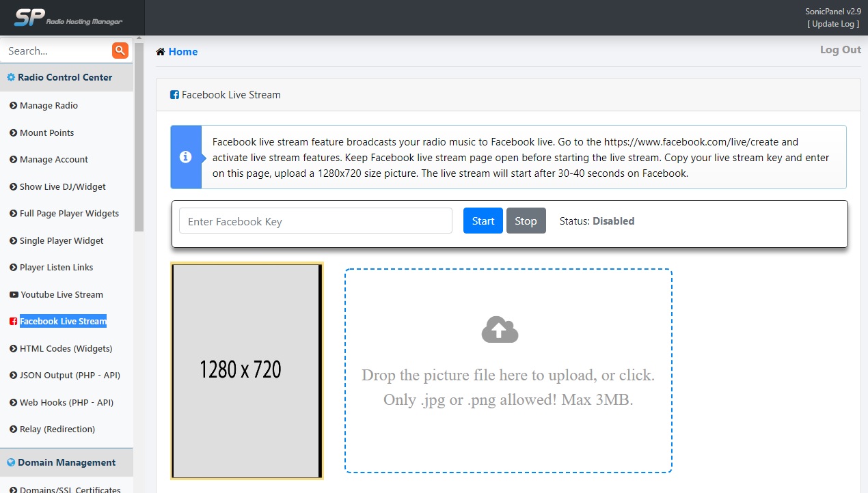
Task: Go to Manage Account
Action: pos(54,160)
